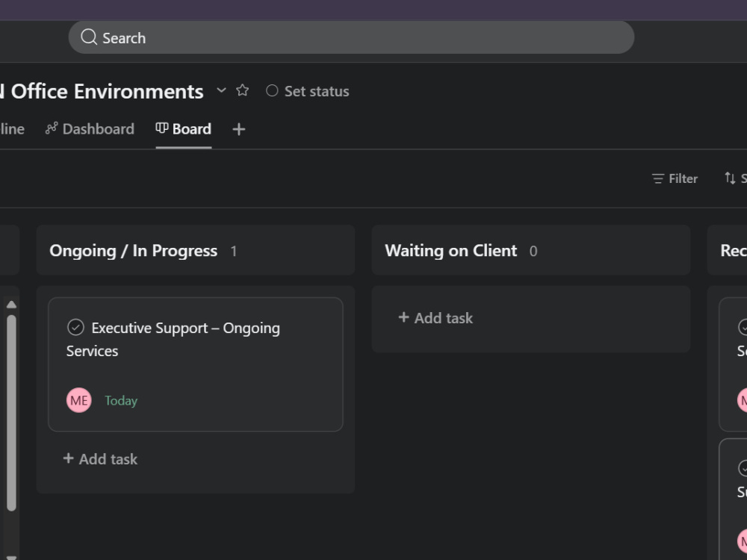Click ME assignee avatar on Executive Support card

[78, 400]
